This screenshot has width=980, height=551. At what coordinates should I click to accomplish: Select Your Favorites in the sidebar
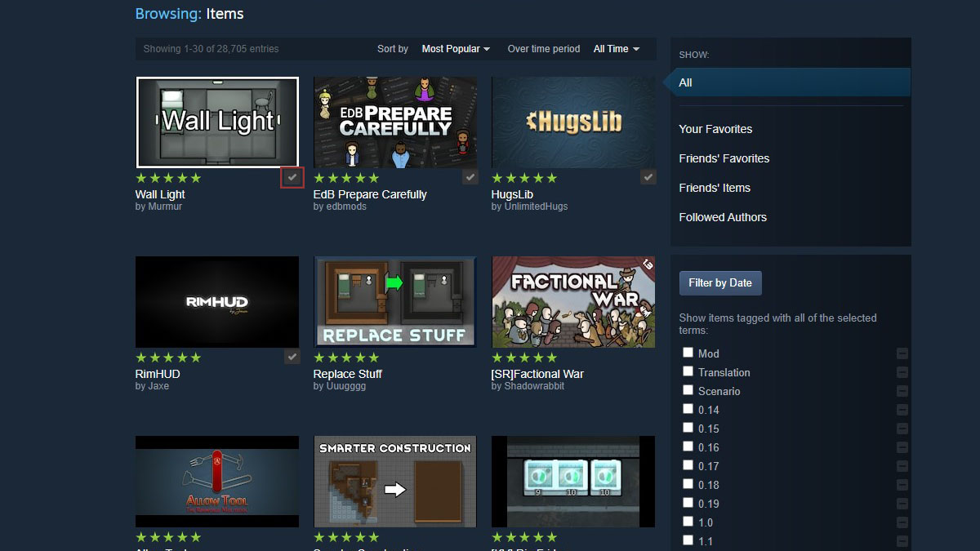coord(714,129)
